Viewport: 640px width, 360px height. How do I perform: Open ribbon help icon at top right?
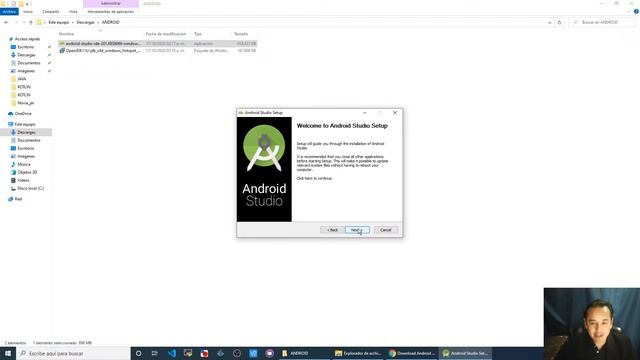[636, 12]
